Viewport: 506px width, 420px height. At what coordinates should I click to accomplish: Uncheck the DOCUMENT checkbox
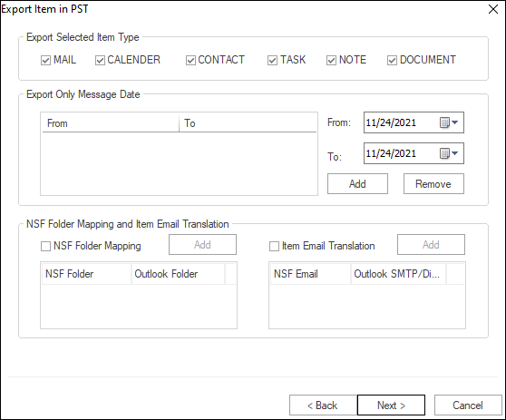coord(392,61)
